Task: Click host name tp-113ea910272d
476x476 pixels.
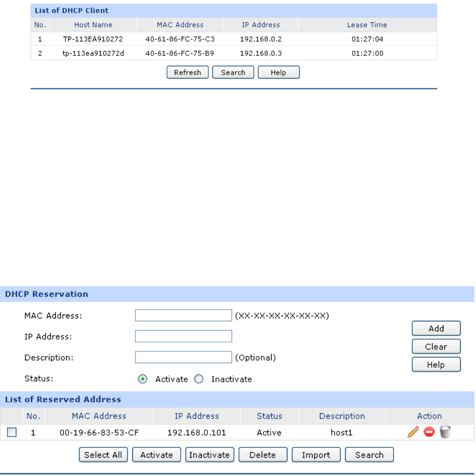Action: [x=93, y=53]
